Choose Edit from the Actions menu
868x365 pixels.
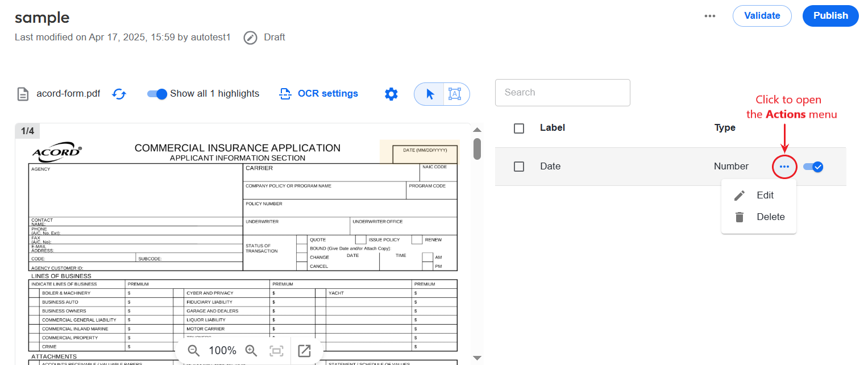759,195
